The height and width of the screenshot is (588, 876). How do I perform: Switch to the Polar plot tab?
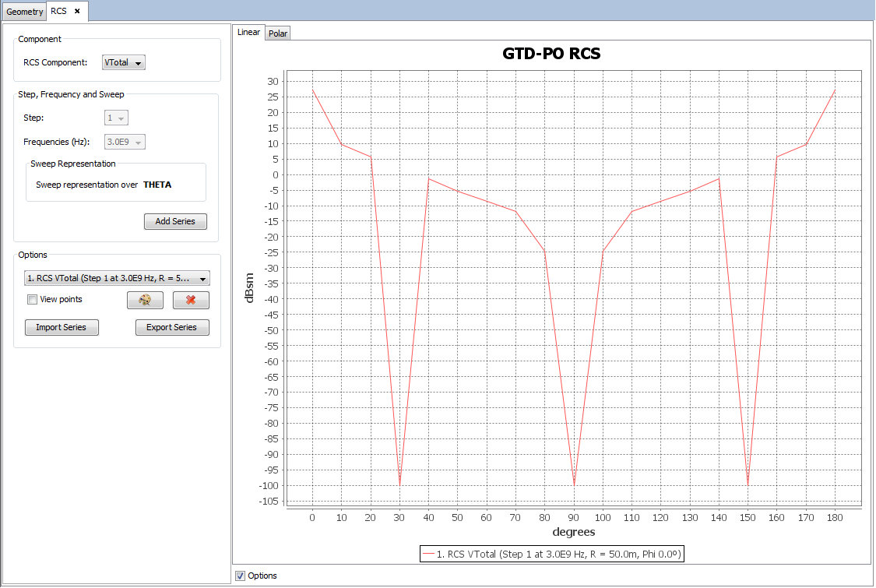tap(278, 33)
